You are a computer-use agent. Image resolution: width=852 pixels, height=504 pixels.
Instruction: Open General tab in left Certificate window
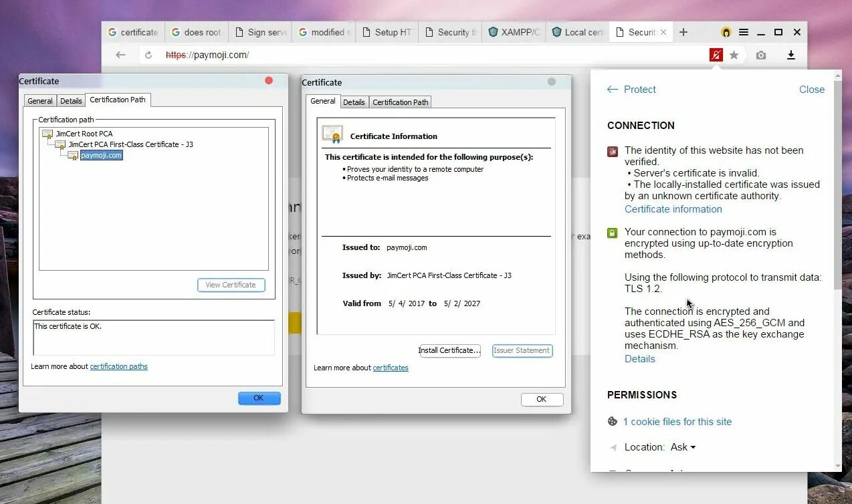(39, 101)
